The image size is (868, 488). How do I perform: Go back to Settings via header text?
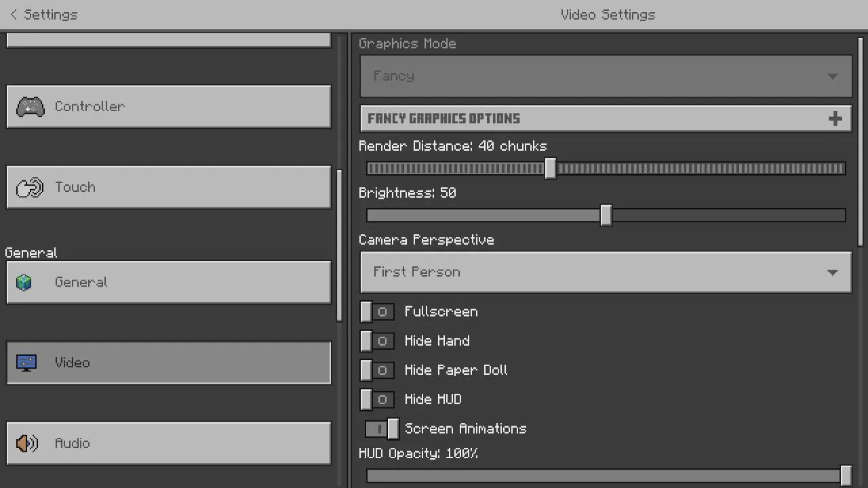50,14
